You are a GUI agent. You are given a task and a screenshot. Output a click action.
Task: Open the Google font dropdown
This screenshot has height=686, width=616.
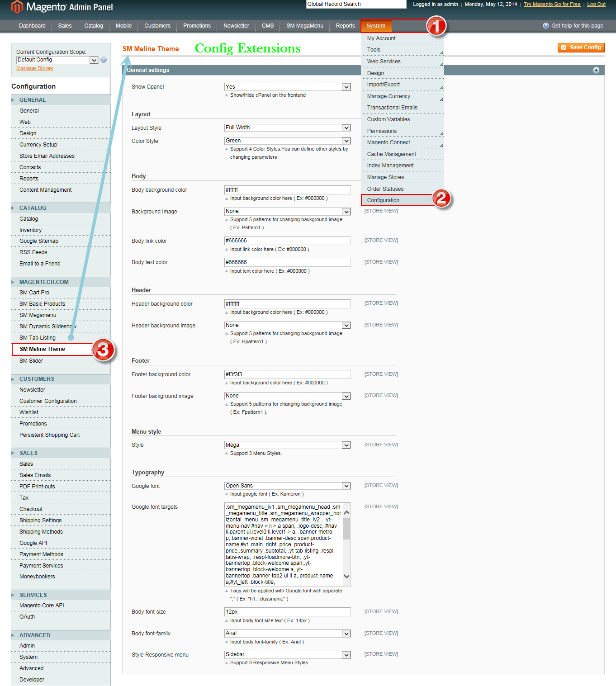tap(288, 486)
